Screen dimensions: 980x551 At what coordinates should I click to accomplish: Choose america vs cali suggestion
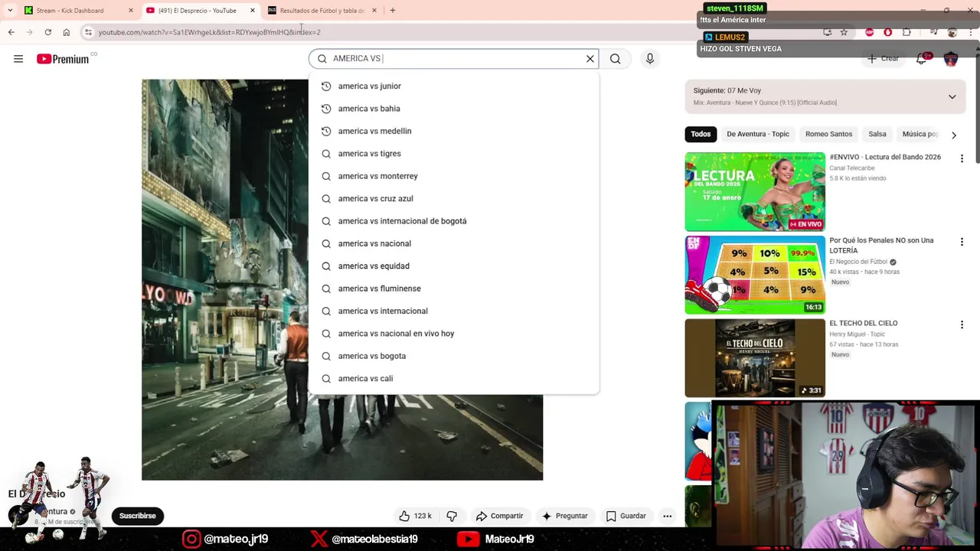[x=453, y=378]
